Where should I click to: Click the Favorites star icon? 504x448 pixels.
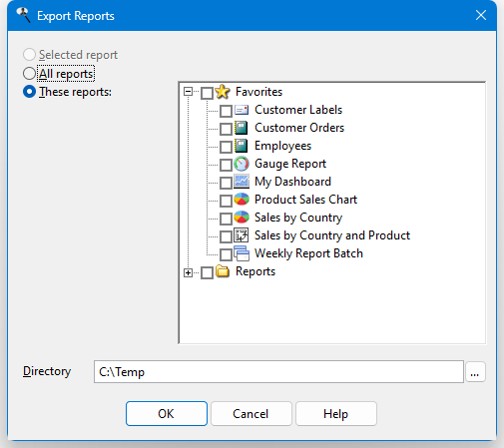(x=223, y=92)
